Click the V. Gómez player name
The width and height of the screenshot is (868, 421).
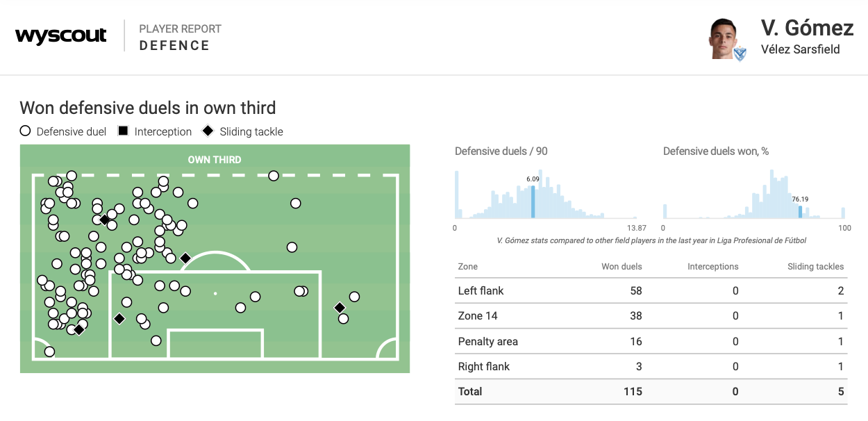click(x=807, y=28)
